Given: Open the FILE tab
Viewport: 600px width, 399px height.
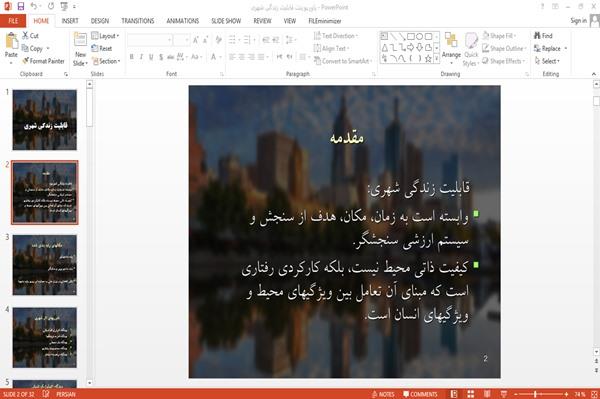Looking at the screenshot, I should [x=13, y=21].
